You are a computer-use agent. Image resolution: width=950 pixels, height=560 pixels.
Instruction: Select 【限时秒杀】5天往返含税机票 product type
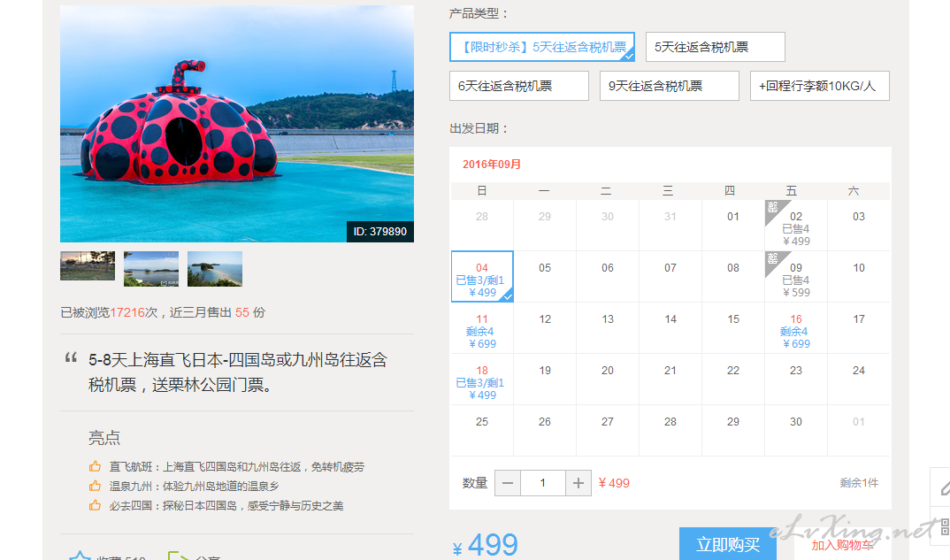coord(542,47)
